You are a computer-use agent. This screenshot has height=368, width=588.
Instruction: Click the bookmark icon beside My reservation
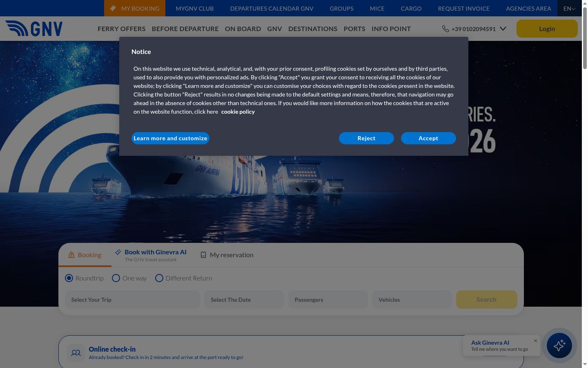[x=203, y=255]
